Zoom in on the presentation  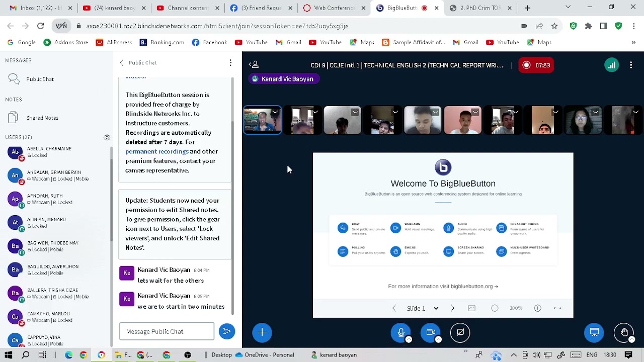[538, 308]
